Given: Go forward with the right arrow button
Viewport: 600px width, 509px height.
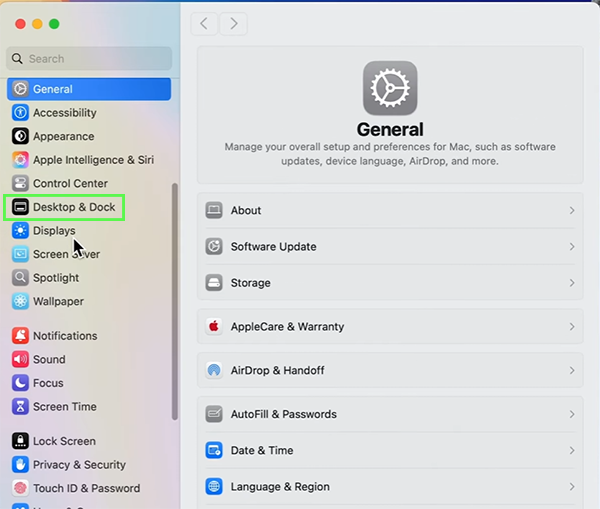Looking at the screenshot, I should (x=233, y=24).
